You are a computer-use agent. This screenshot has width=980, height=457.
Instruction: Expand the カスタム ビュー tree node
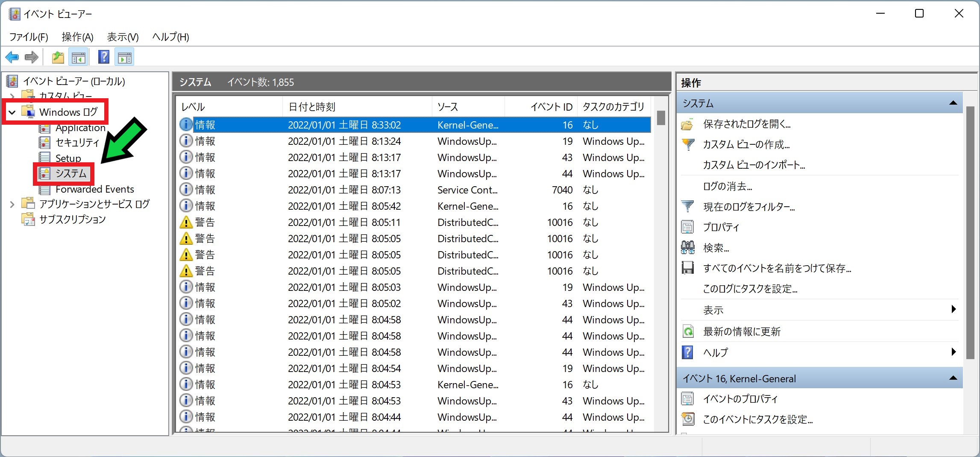(x=12, y=96)
